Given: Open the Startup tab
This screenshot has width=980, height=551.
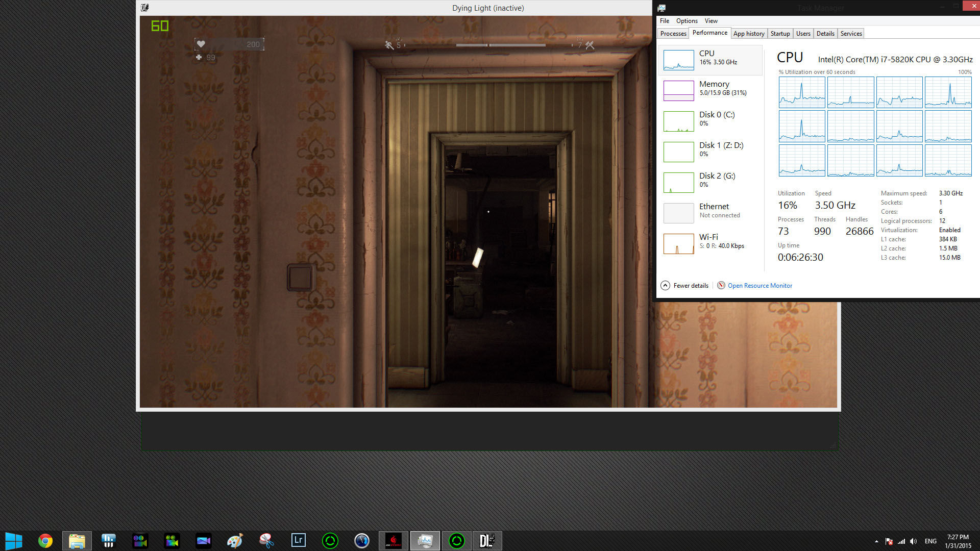Looking at the screenshot, I should (x=780, y=34).
